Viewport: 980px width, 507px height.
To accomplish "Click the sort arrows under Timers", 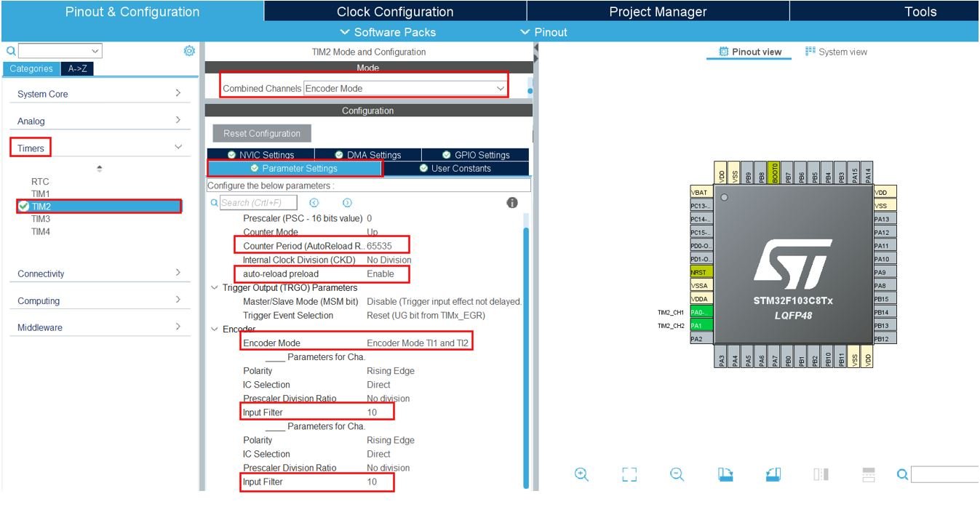I will point(100,168).
